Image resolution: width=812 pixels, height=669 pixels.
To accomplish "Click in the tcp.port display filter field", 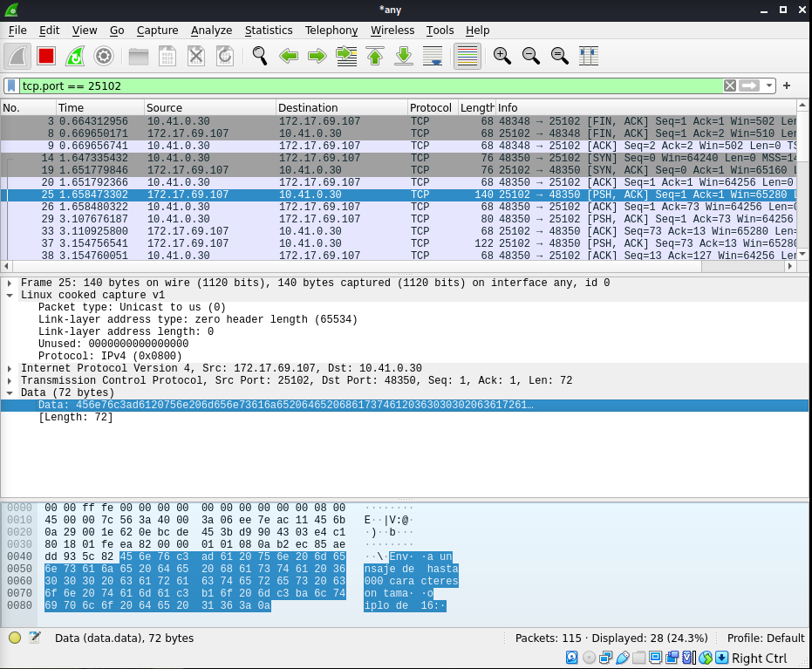I will tap(349, 85).
